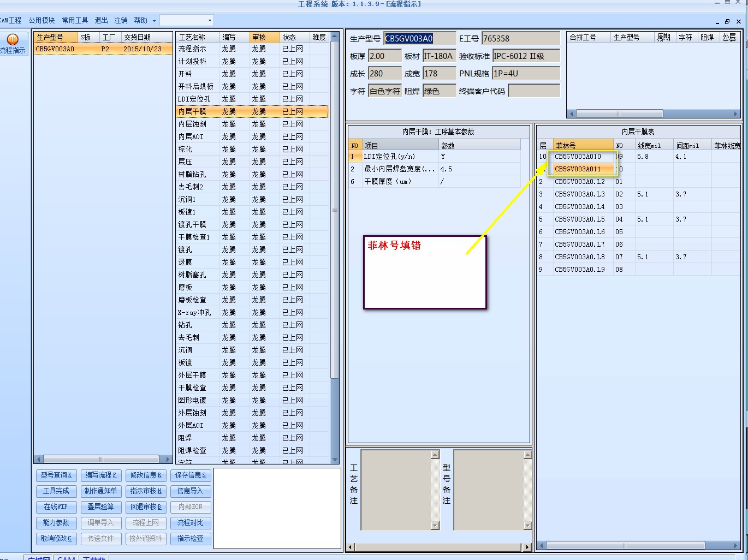748x560 pixels.
Task: Click the 生产型号 column header in left list
Action: [x=56, y=37]
